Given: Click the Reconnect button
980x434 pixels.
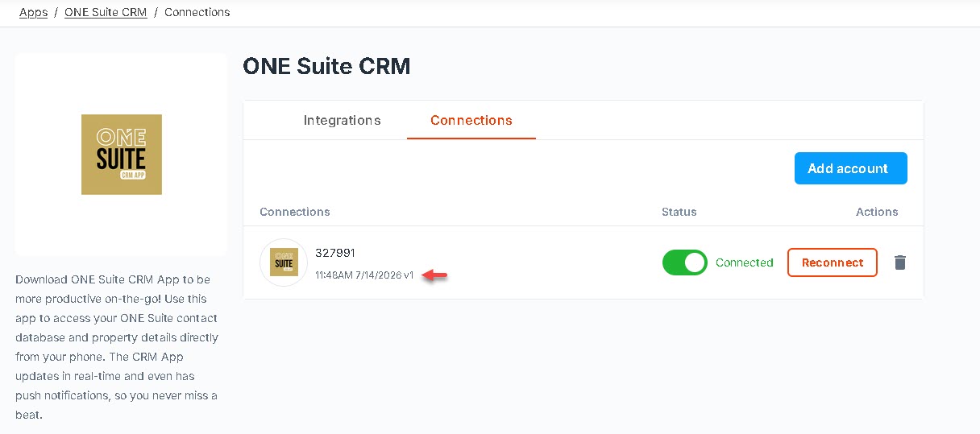Looking at the screenshot, I should tap(833, 262).
